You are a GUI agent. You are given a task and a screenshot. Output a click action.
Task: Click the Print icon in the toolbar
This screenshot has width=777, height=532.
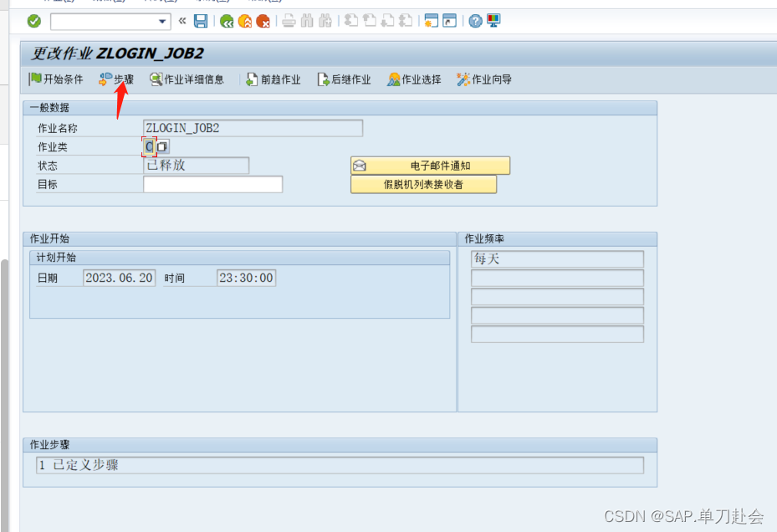click(x=289, y=21)
